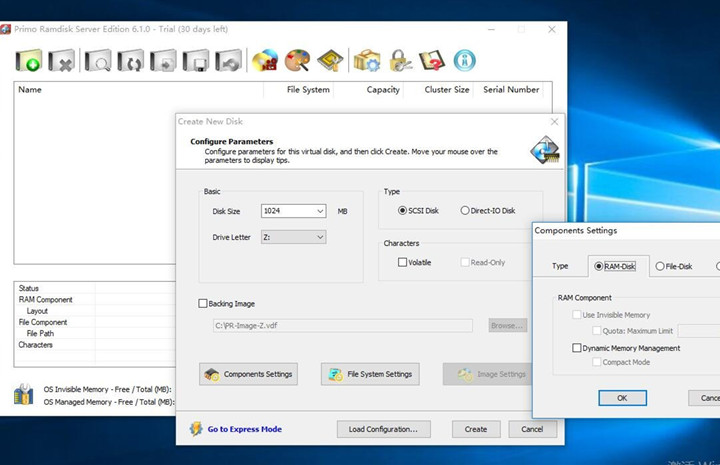Click the create new disk toolbar icon

tap(29, 61)
